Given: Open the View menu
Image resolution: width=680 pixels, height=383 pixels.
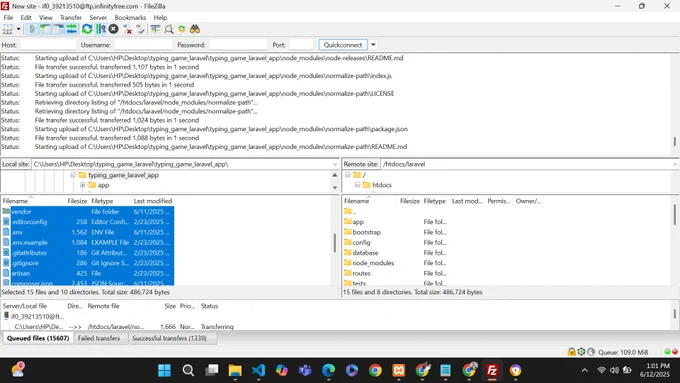Looking at the screenshot, I should pos(46,17).
